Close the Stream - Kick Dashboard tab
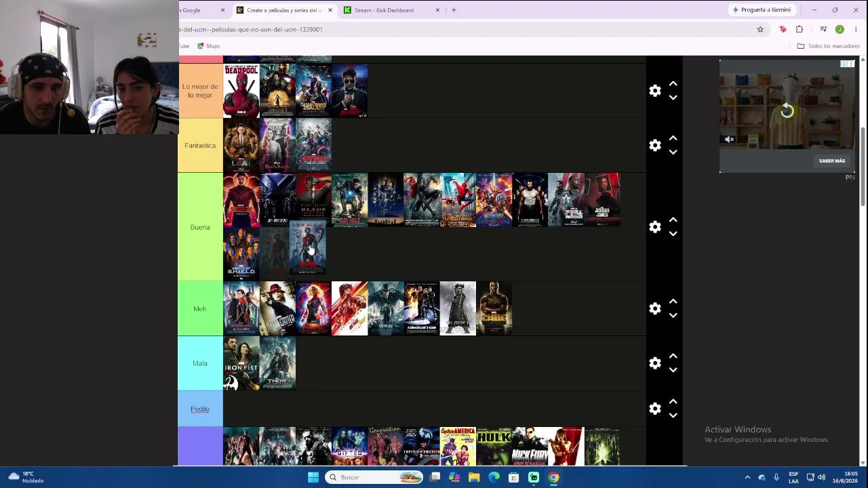 (437, 10)
